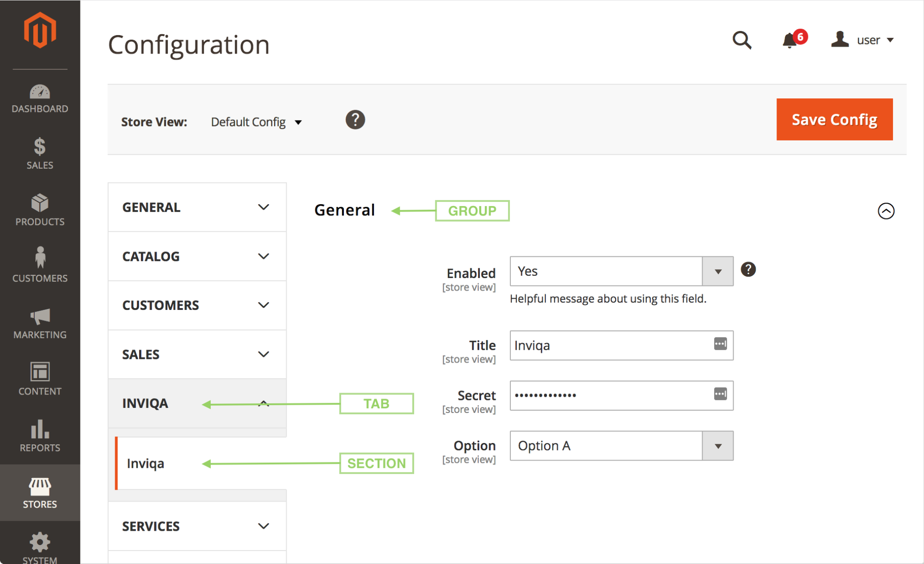Open the user account dropdown
The width and height of the screenshot is (924, 564).
tap(863, 40)
